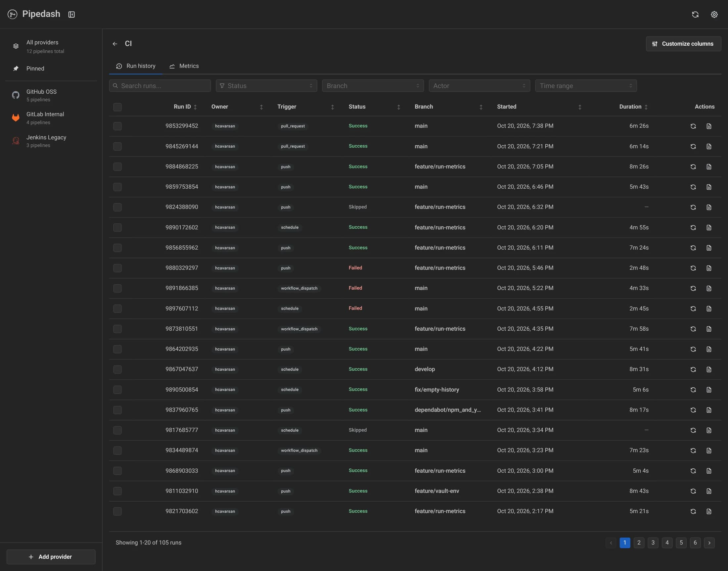Tick the checkbox for run 9897607112
Viewport: 728px width, 571px height.
117,309
